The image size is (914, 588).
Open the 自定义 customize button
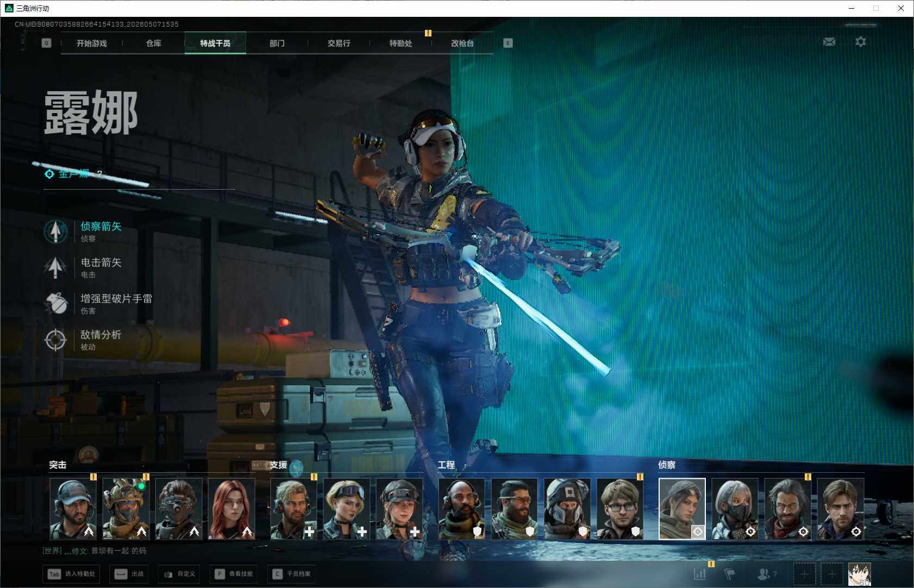click(x=179, y=574)
